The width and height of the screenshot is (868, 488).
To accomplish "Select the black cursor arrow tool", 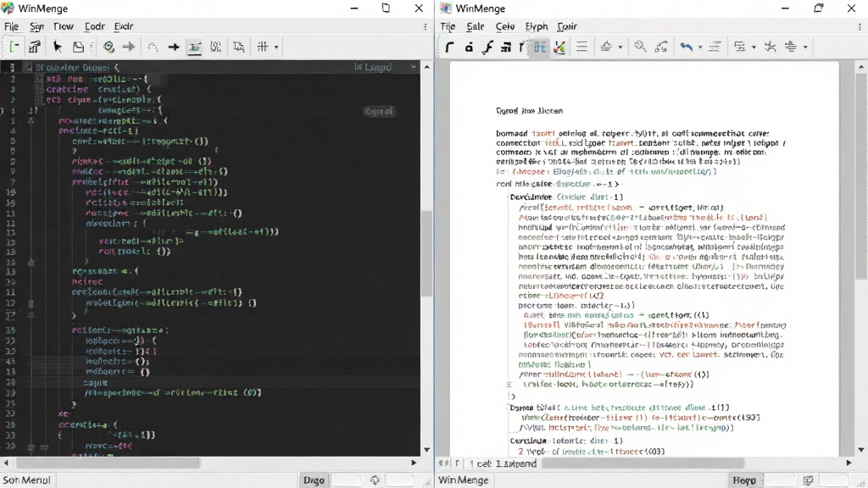I will click(x=57, y=47).
